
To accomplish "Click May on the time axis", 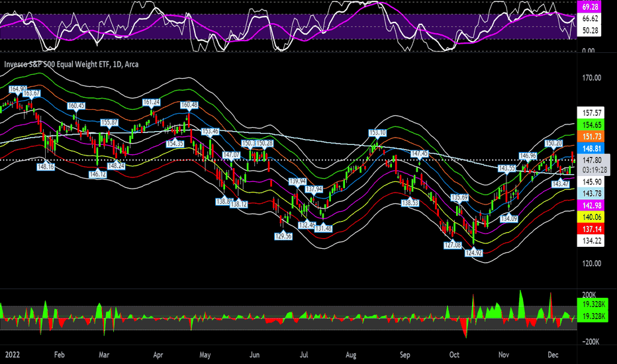I will (205, 355).
